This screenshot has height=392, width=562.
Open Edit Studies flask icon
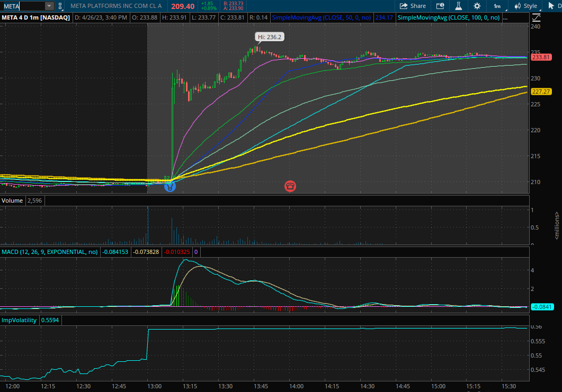click(459, 6)
